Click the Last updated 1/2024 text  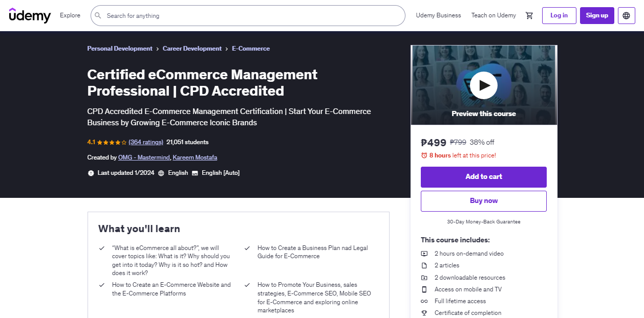pos(126,173)
